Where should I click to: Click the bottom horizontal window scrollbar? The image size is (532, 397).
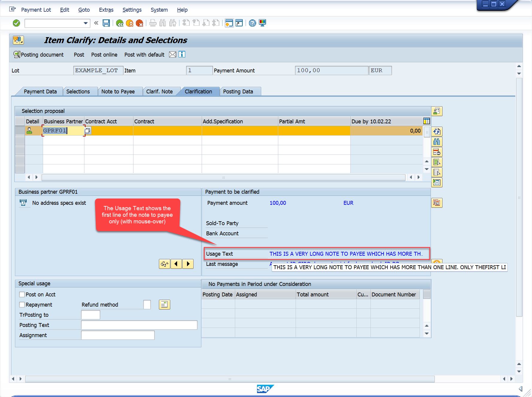[x=230, y=379]
